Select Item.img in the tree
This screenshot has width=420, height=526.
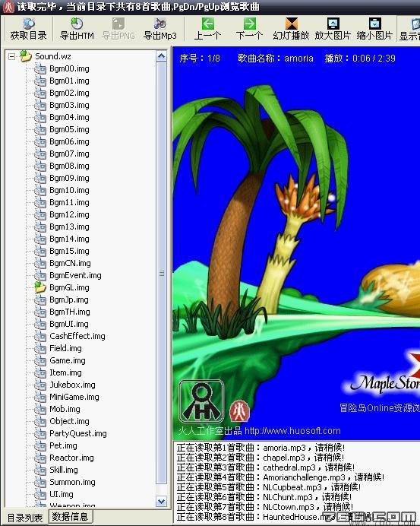[66, 372]
